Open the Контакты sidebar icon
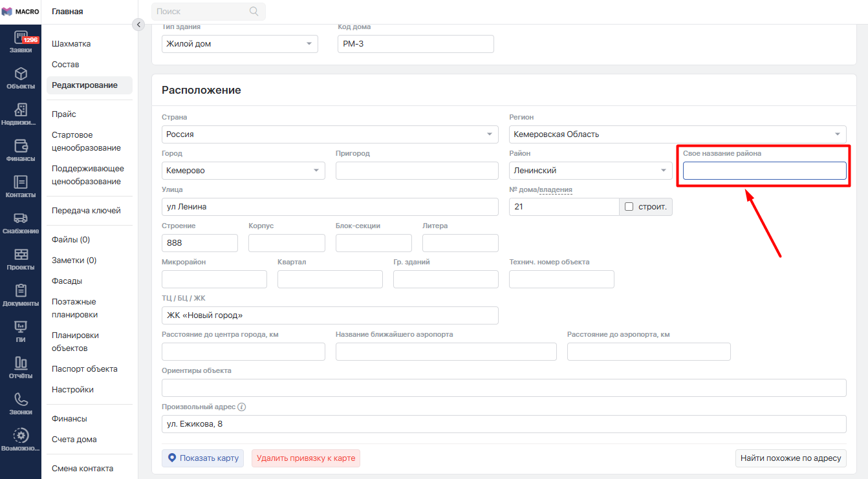 pos(21,182)
